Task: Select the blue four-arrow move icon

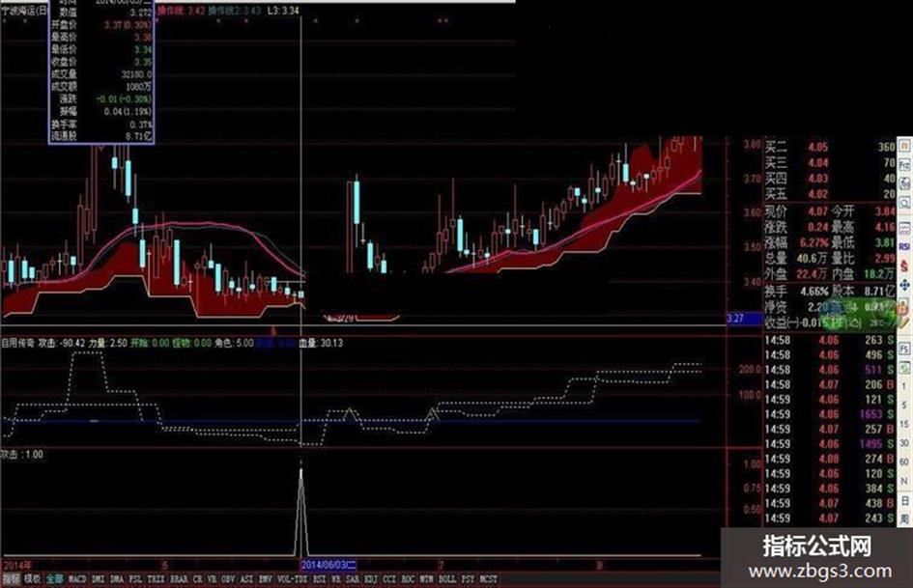Action: coord(904,285)
